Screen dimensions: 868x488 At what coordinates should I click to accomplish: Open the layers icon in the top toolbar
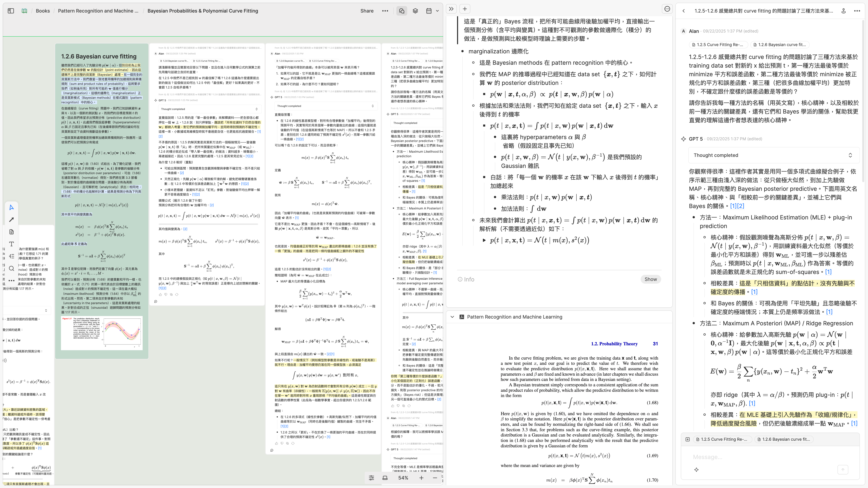coord(415,11)
